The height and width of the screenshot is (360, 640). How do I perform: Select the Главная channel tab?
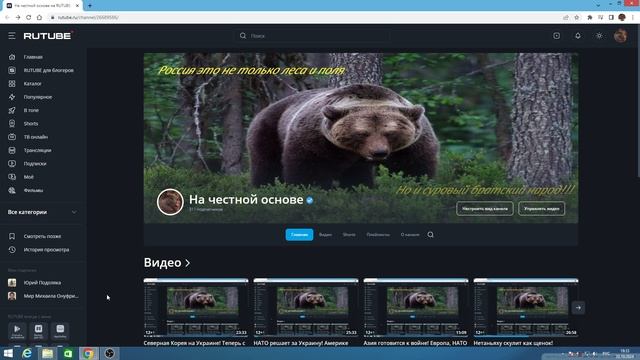[299, 235]
